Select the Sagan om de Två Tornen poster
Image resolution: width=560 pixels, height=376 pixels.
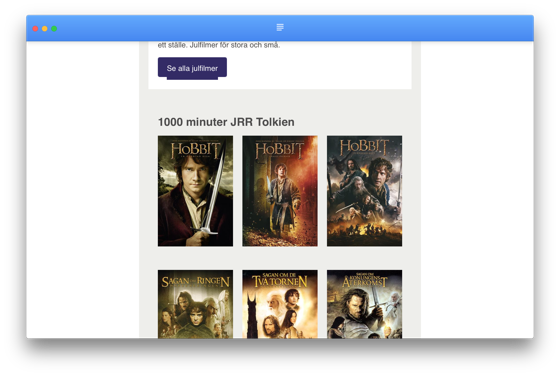(280, 304)
